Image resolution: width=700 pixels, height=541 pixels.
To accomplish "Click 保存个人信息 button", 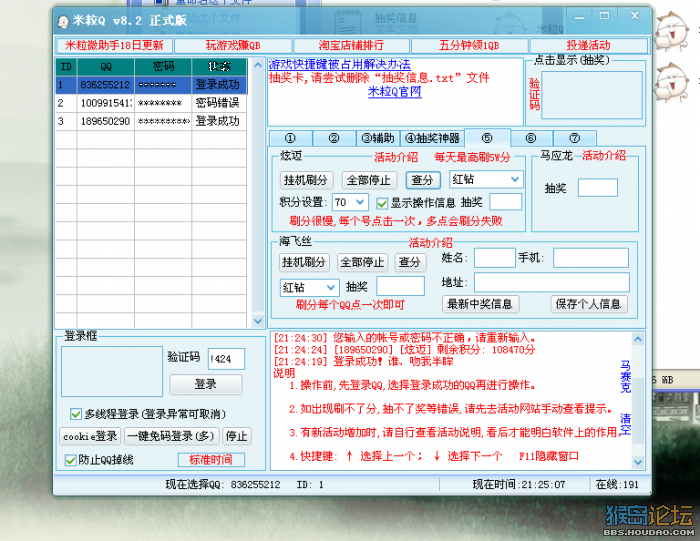I will click(x=589, y=304).
